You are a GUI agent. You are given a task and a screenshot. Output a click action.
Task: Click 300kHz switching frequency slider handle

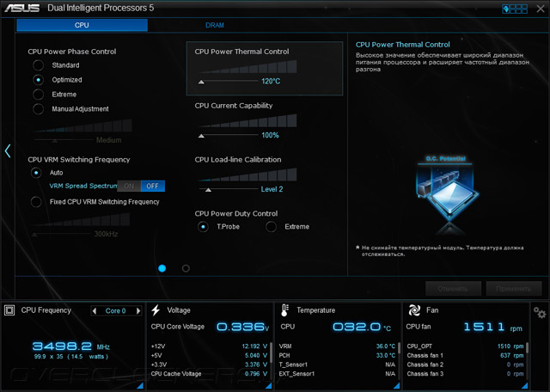tap(34, 235)
